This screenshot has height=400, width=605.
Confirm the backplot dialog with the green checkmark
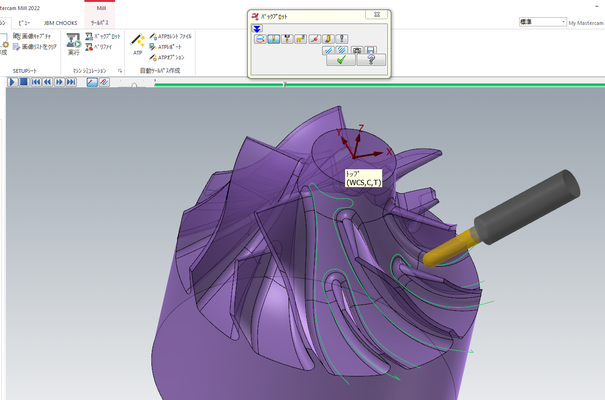tap(341, 60)
